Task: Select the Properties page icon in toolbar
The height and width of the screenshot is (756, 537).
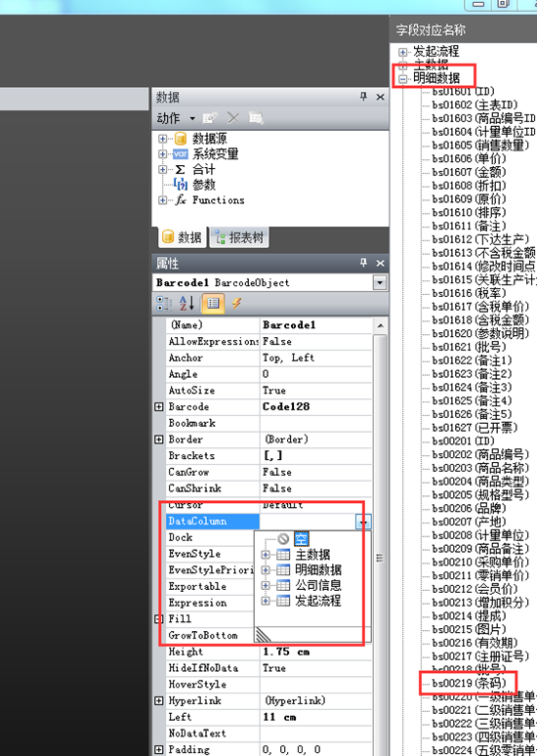Action: point(213,303)
